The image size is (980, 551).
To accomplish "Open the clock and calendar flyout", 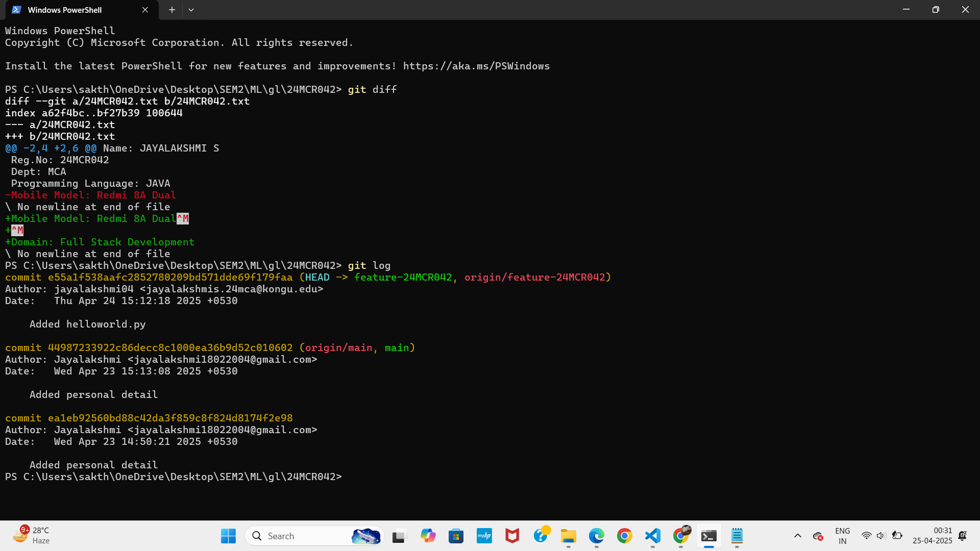I will pos(932,536).
